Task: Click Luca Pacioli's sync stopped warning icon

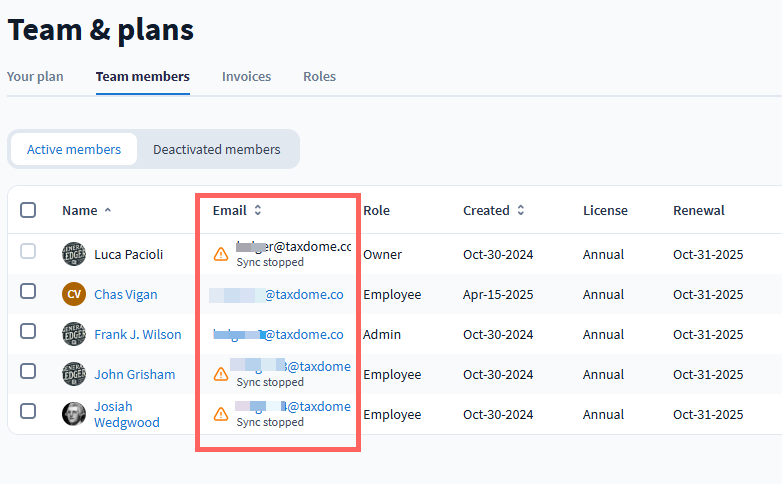Action: 221,255
